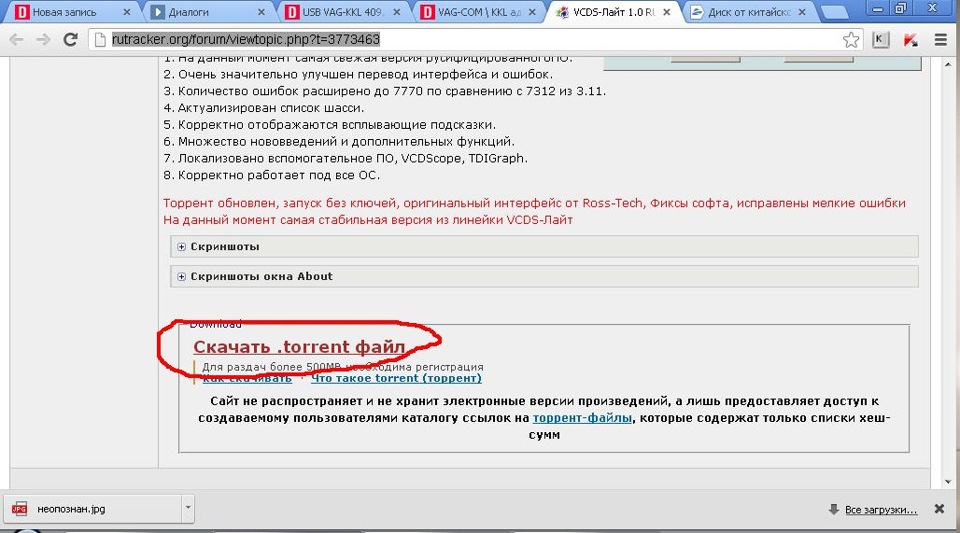
Task: Open the Chrome hamburger menu
Action: point(941,40)
